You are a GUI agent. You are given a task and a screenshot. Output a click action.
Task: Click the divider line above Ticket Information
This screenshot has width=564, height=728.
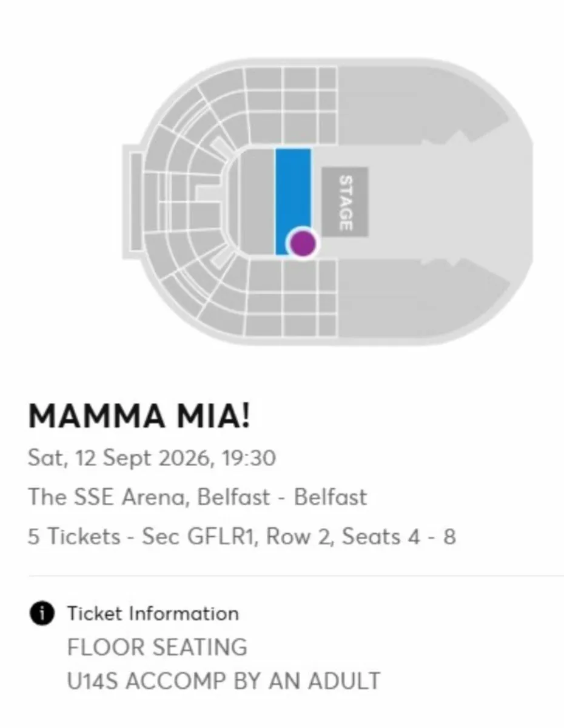[x=296, y=575]
